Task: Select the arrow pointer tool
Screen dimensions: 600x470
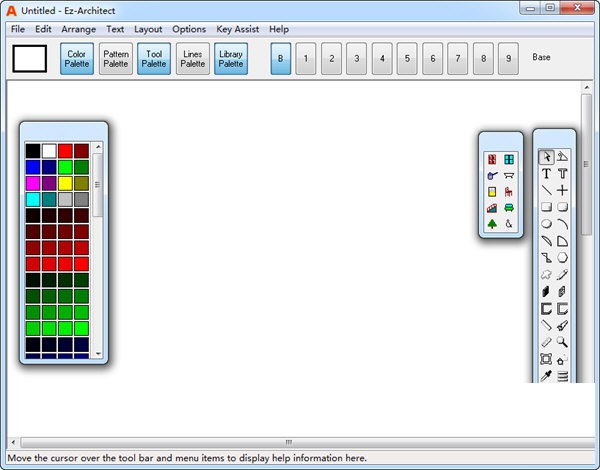Action: (546, 156)
